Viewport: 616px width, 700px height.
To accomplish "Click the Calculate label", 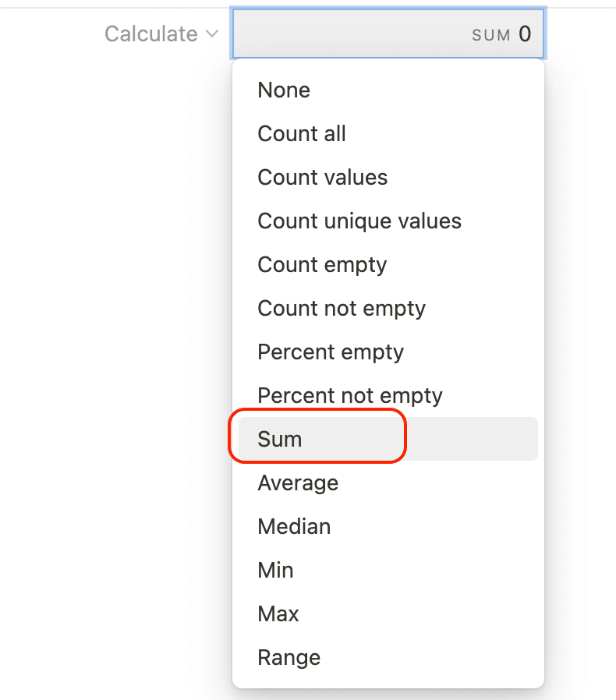I will point(151,34).
